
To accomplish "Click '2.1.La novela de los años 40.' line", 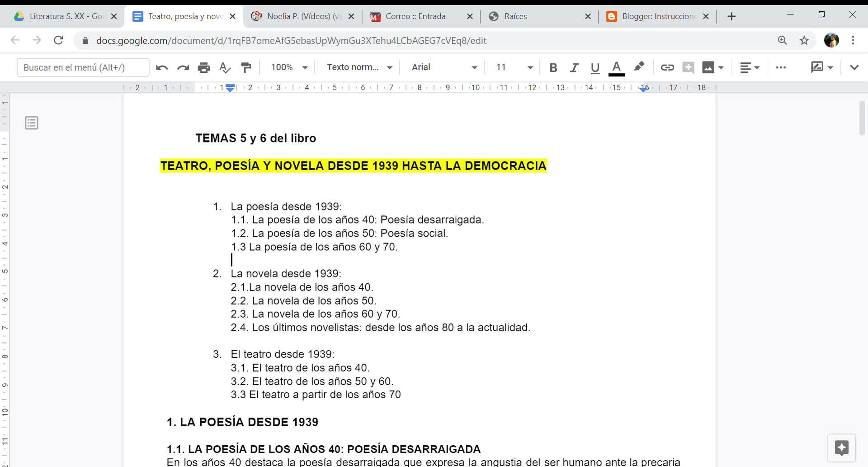I will pos(302,287).
